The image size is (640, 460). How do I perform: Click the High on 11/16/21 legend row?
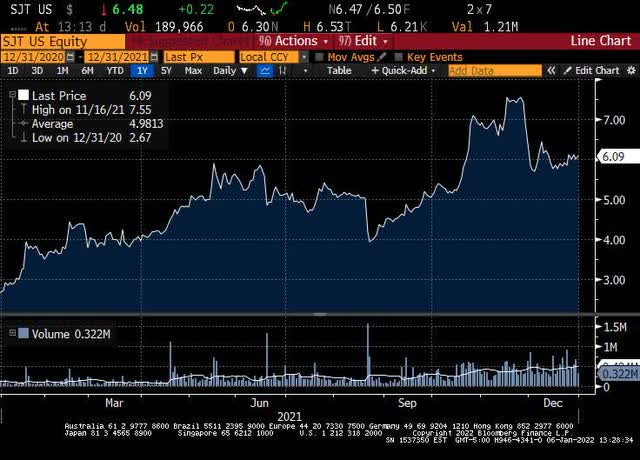tap(91, 109)
